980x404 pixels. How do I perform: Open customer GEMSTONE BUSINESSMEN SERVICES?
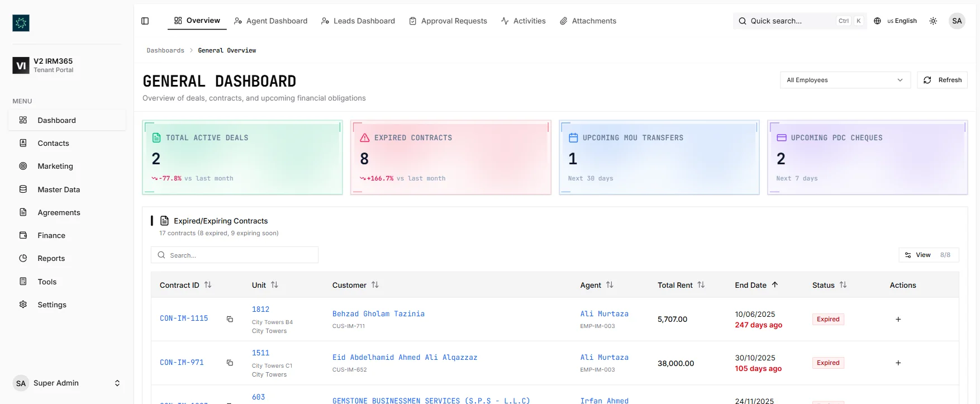point(431,401)
